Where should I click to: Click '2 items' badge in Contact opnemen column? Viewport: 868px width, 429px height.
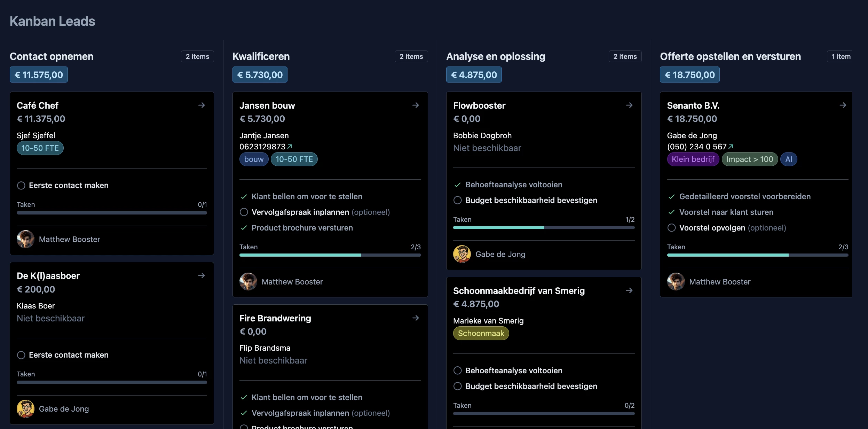(x=197, y=56)
